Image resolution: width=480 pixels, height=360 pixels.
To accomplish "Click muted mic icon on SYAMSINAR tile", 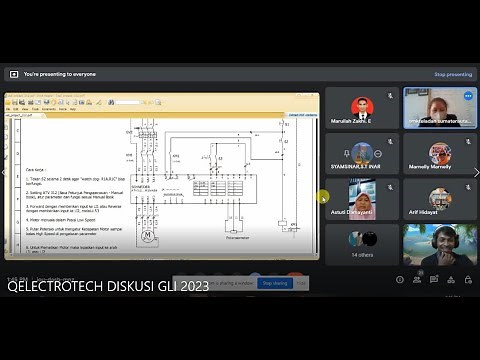I will 390,142.
